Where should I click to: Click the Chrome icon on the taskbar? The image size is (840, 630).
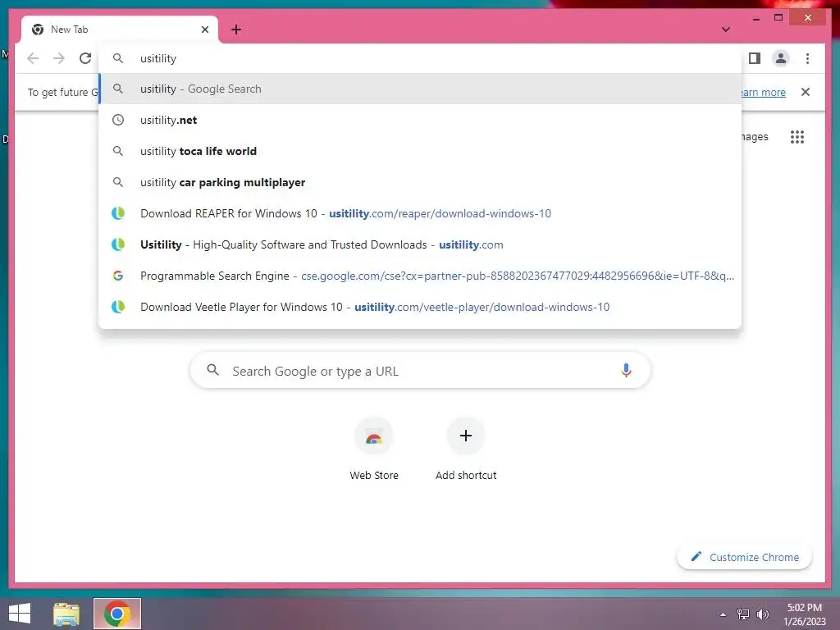point(117,614)
